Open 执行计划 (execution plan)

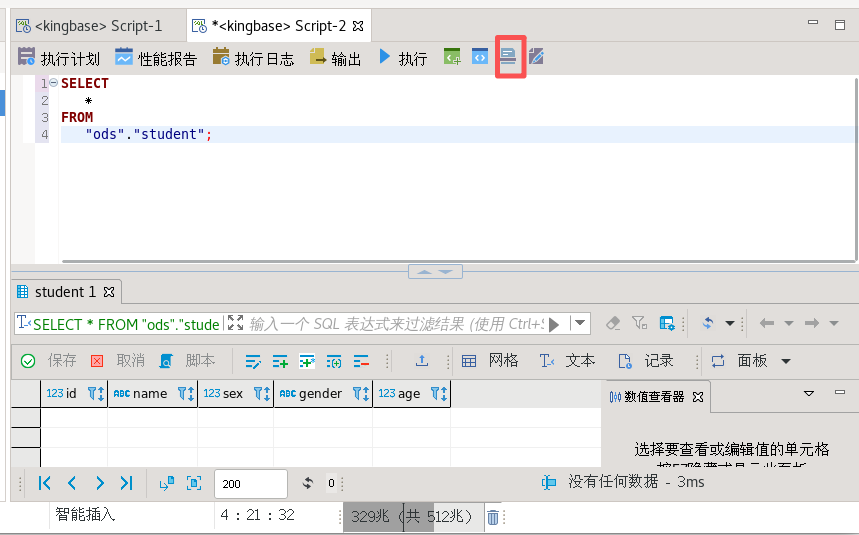(x=59, y=58)
